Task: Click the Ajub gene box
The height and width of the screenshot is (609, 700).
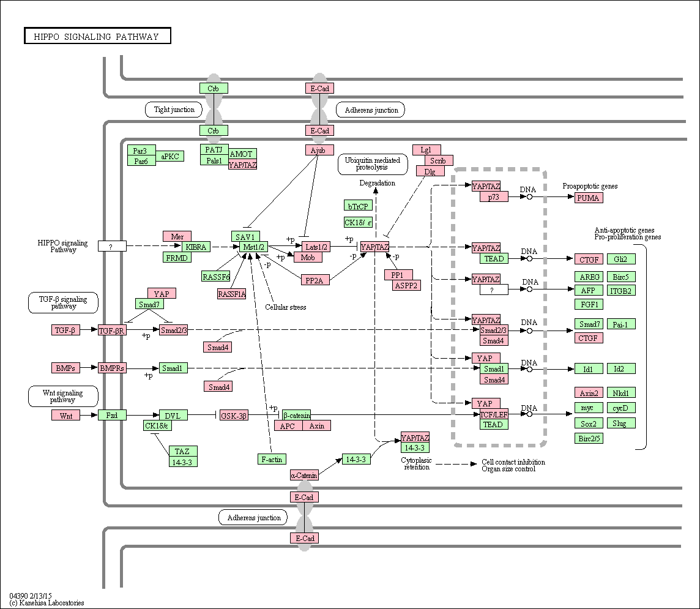Action: pyautogui.click(x=319, y=151)
